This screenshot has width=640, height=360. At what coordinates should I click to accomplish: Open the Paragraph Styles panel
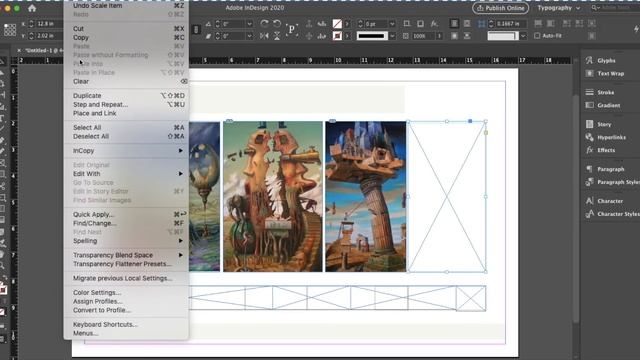[612, 182]
